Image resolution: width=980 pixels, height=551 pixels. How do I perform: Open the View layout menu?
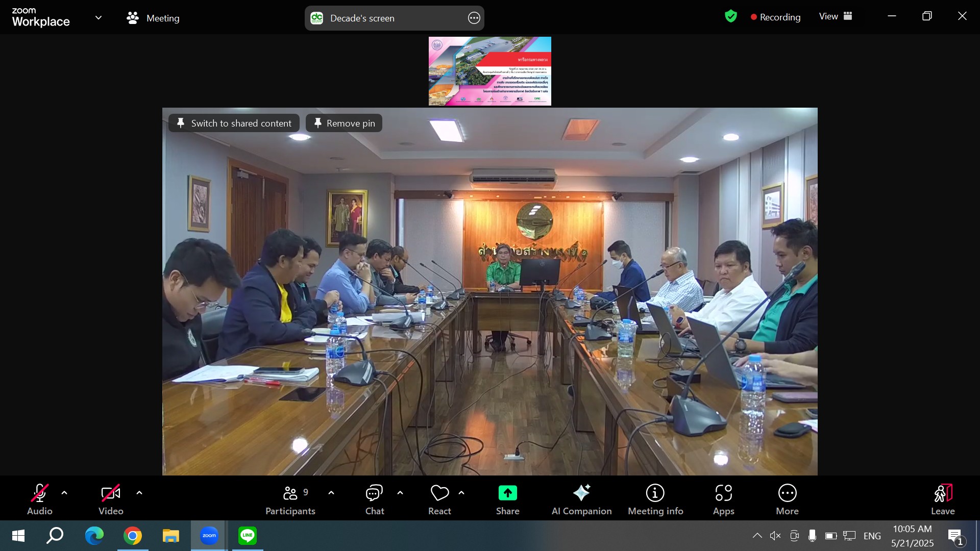pos(836,16)
